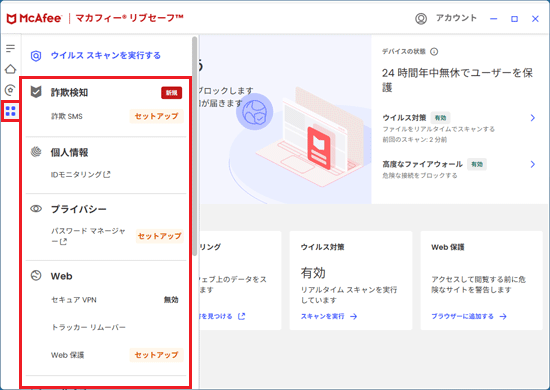Click the McAfee logo

point(34,19)
